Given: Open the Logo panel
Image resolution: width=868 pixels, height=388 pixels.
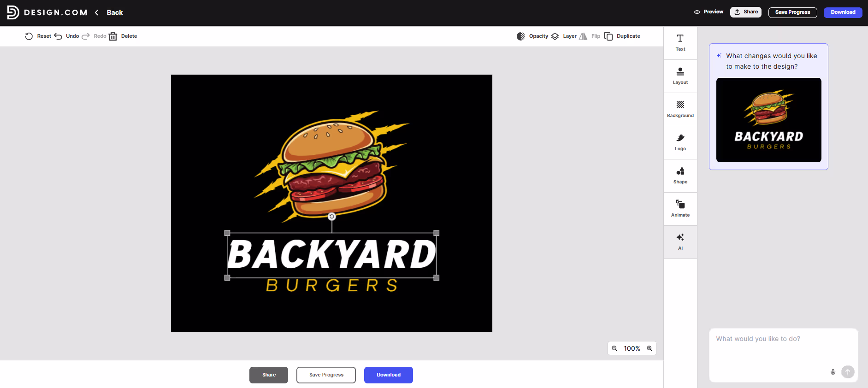Looking at the screenshot, I should tap(680, 142).
